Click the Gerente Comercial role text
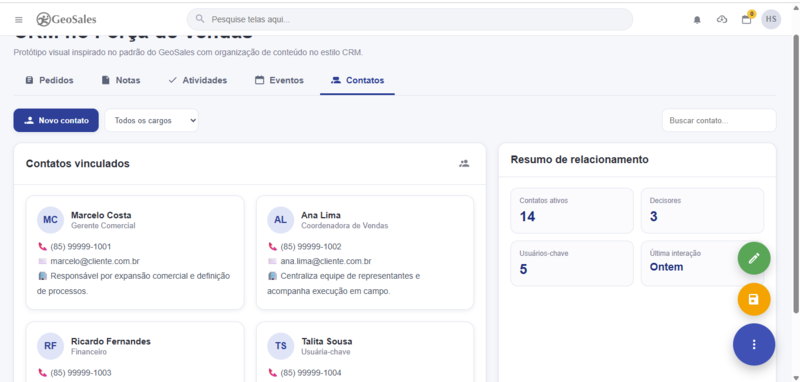The height and width of the screenshot is (382, 800). 103,225
